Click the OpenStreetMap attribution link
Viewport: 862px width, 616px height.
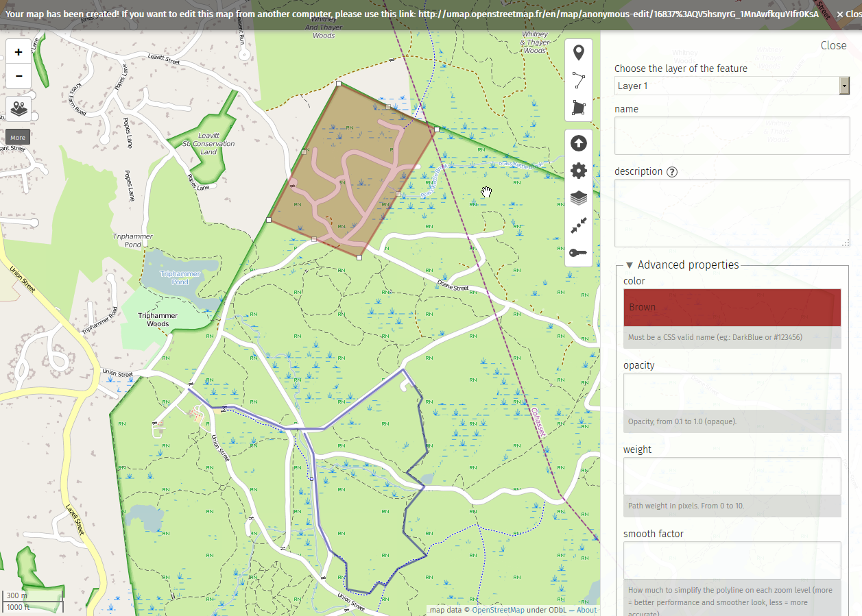pyautogui.click(x=498, y=610)
